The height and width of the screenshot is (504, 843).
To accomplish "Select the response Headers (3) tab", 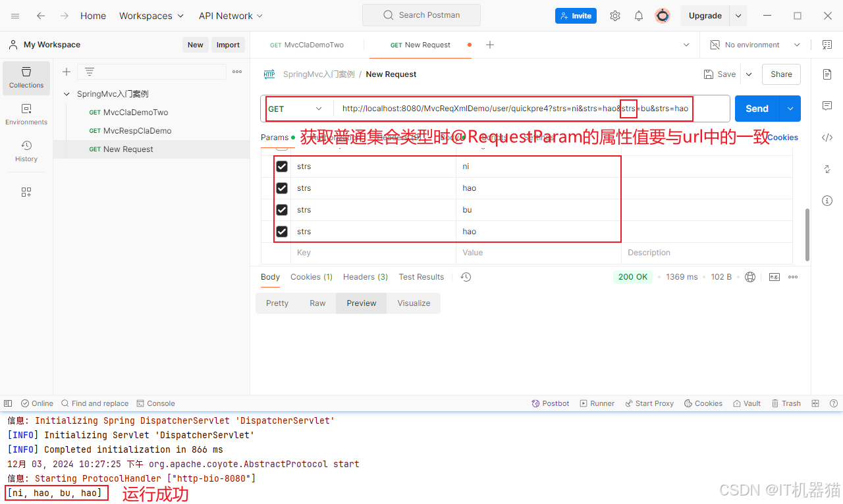I will pos(366,277).
